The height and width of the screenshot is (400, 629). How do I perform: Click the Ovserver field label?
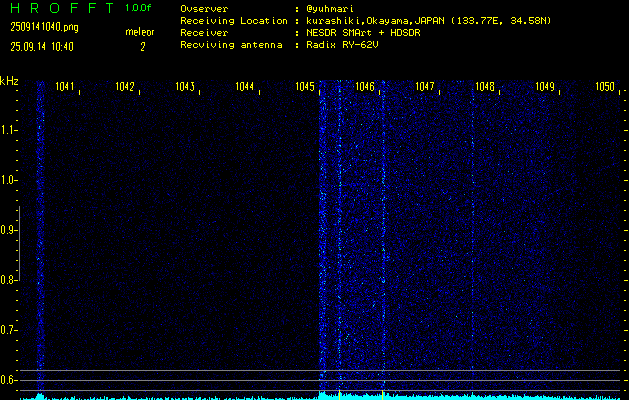pyautogui.click(x=204, y=9)
